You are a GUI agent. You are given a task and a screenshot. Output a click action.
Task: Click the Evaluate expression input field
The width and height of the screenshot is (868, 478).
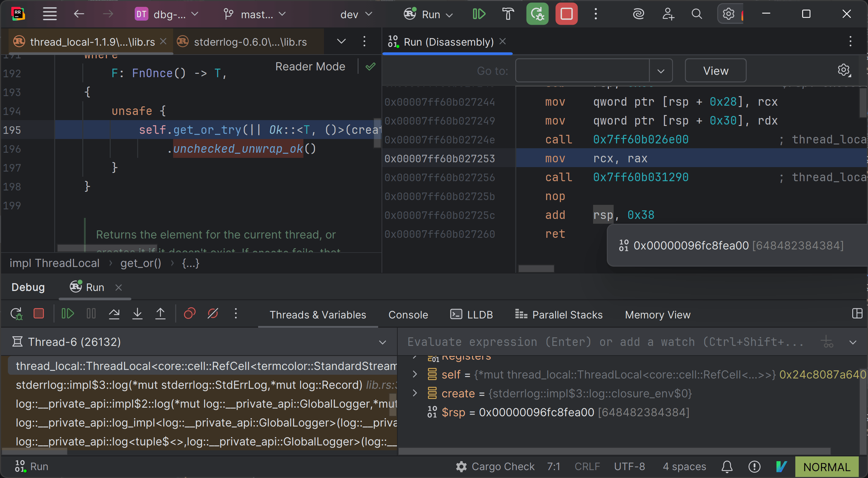point(605,342)
